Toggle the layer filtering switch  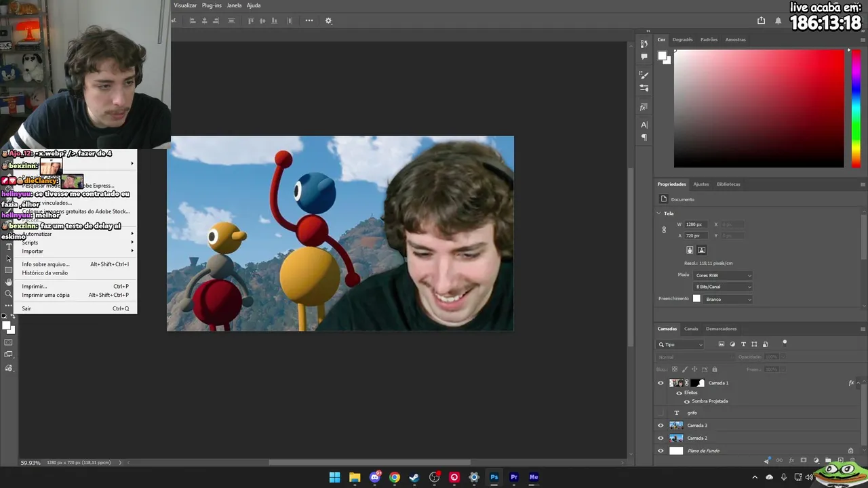tap(785, 343)
